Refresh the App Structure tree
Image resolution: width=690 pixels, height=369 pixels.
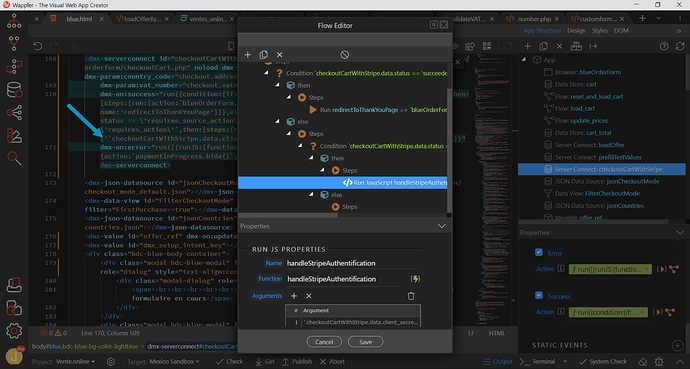(x=680, y=46)
